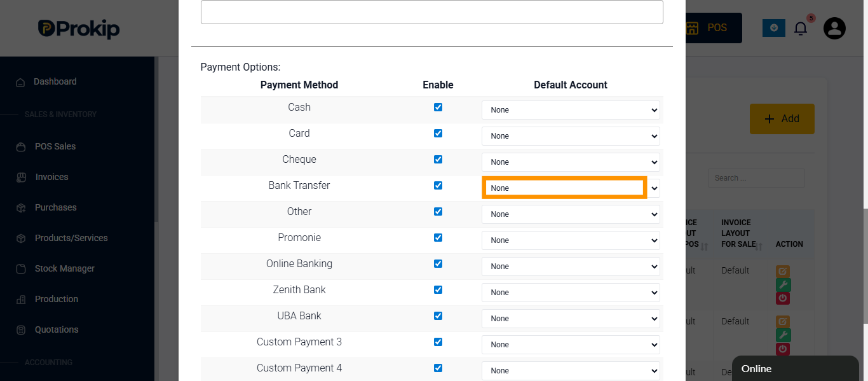Open Stock Manager menu item
868x381 pixels.
coord(64,268)
